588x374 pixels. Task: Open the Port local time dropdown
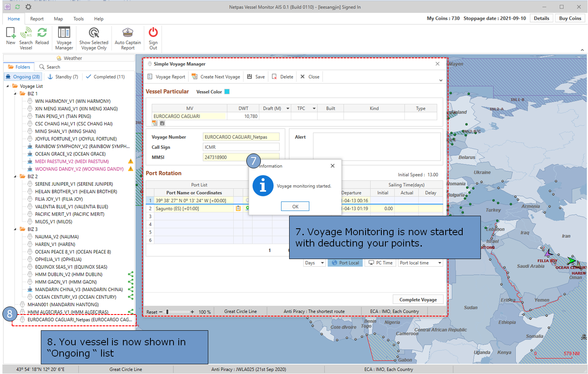coord(420,263)
